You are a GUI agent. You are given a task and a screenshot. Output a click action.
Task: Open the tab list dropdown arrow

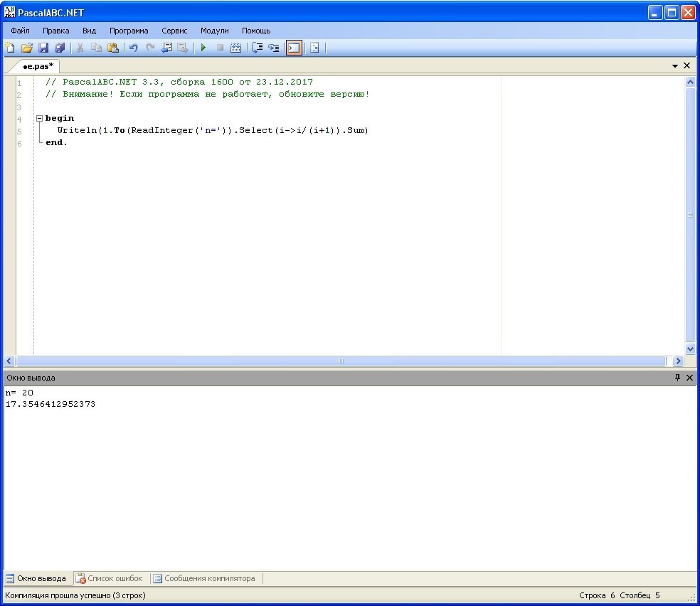675,66
